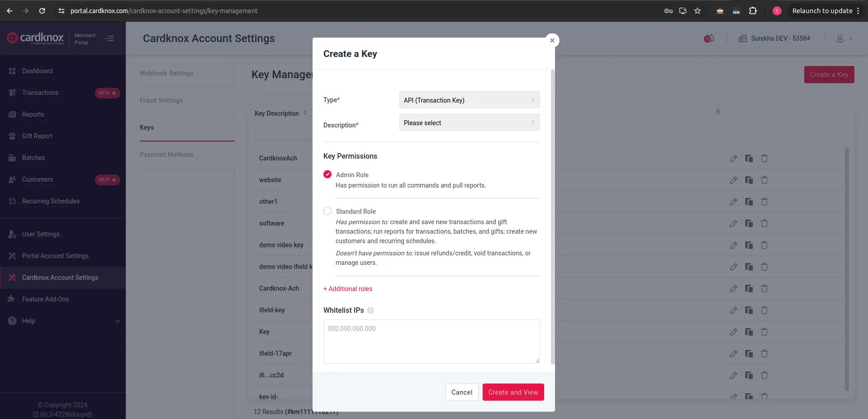Switch to the Fraud Settings tab

tap(161, 100)
